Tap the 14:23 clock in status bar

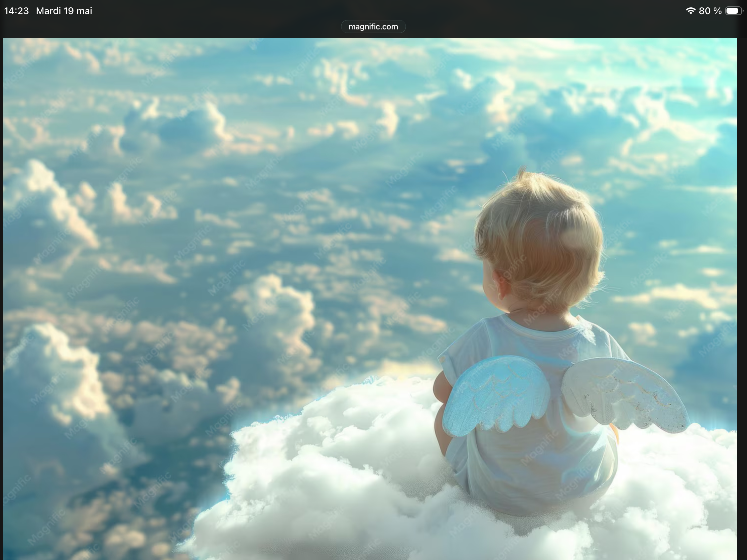pos(16,11)
